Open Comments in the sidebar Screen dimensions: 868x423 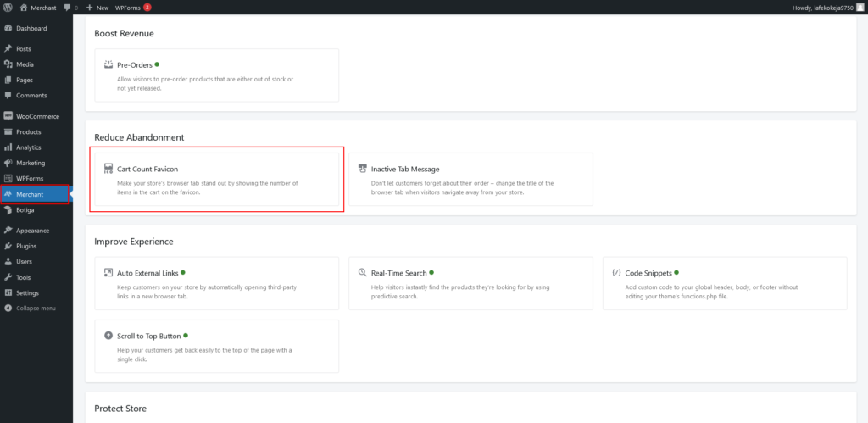(36, 95)
